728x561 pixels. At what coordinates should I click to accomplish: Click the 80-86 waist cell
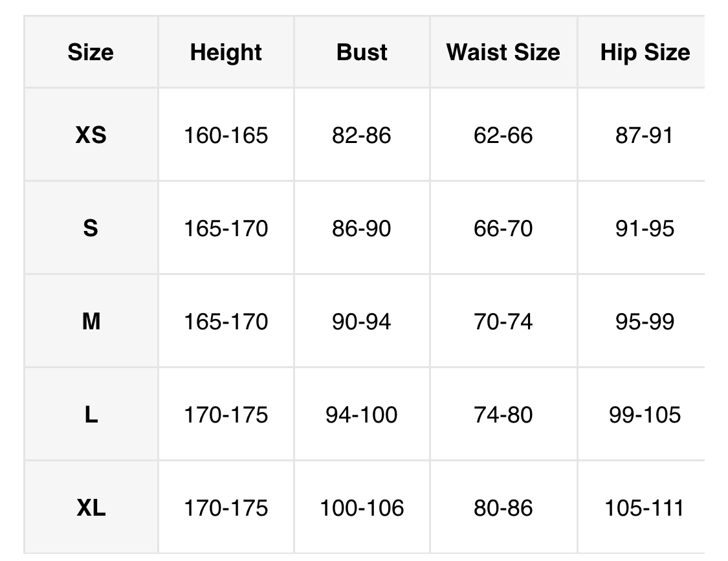[x=503, y=508]
